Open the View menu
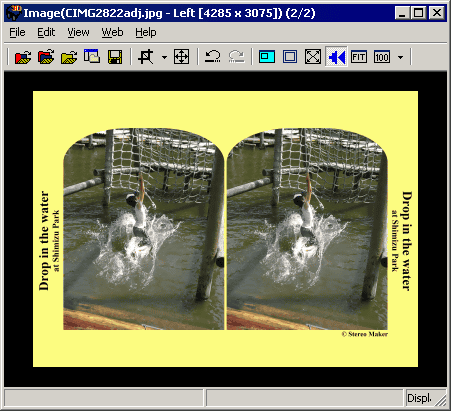 pos(78,32)
